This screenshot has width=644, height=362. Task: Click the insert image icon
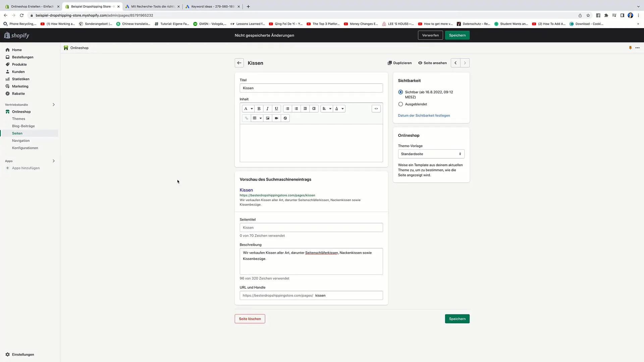click(x=268, y=118)
